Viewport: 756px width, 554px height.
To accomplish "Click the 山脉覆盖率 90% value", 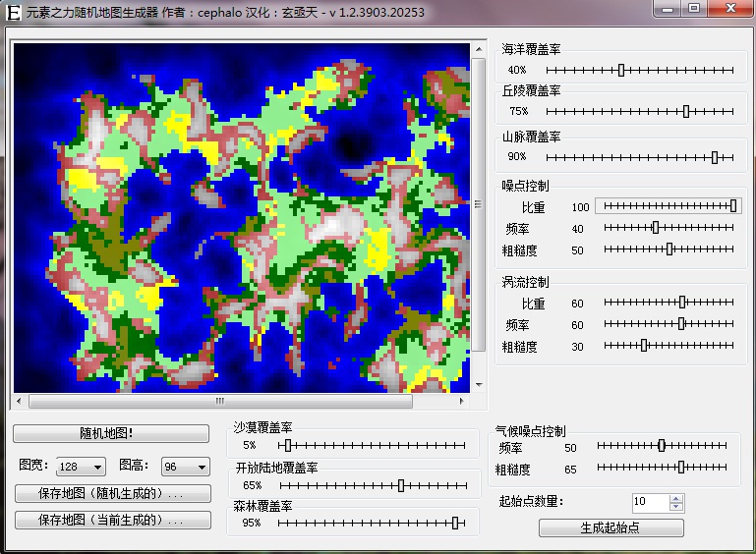I will pyautogui.click(x=517, y=157).
